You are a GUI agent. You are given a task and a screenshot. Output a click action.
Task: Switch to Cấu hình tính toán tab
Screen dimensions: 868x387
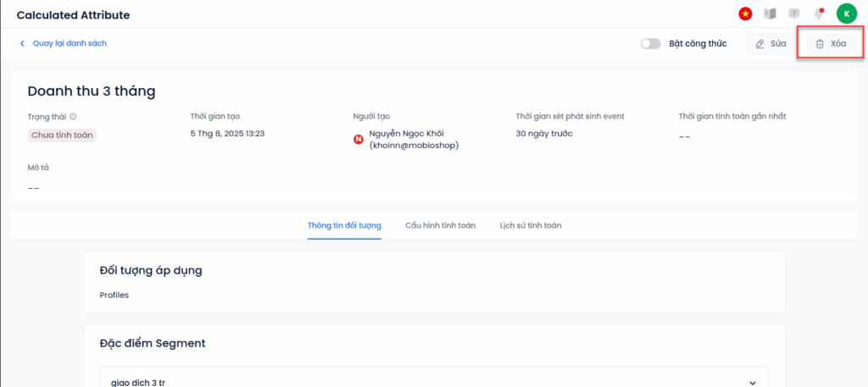[x=440, y=225]
